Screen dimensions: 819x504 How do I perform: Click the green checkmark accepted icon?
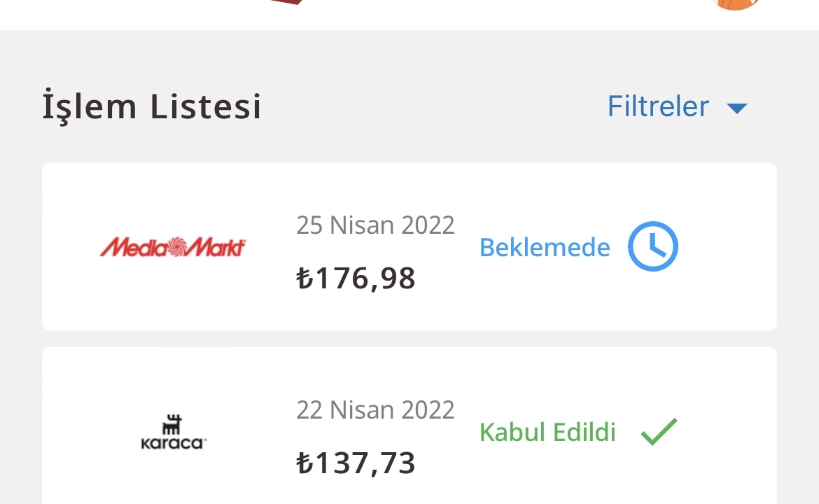point(659,432)
